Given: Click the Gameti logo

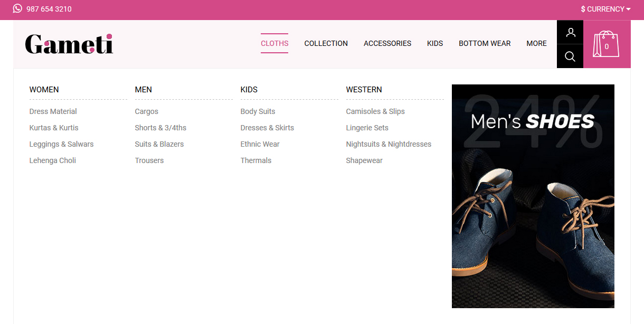Looking at the screenshot, I should (69, 44).
